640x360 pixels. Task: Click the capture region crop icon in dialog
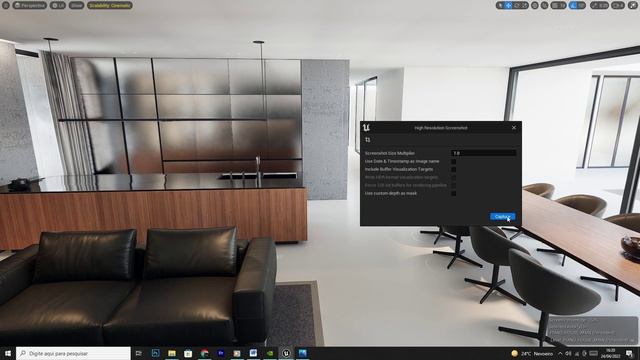[x=368, y=140]
